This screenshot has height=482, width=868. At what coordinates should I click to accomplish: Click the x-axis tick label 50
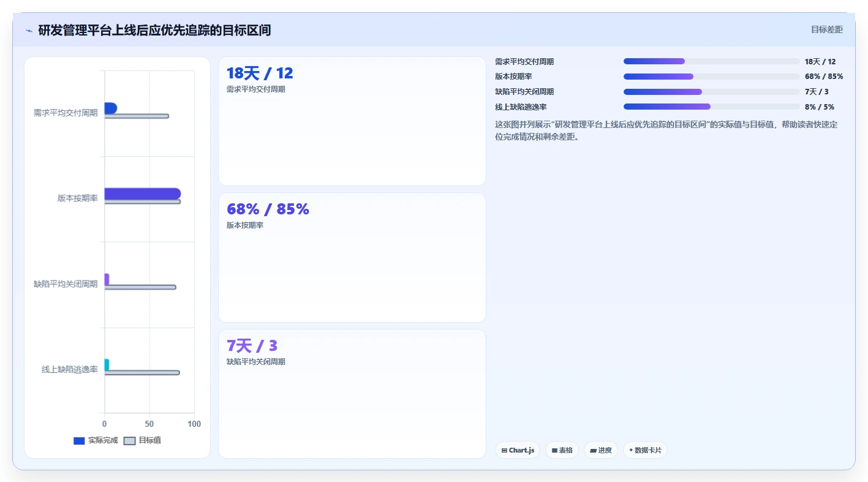(x=149, y=424)
